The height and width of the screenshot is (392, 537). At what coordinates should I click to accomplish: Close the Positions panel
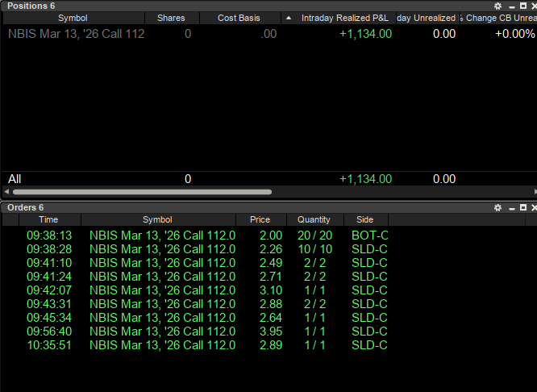pyautogui.click(x=534, y=6)
